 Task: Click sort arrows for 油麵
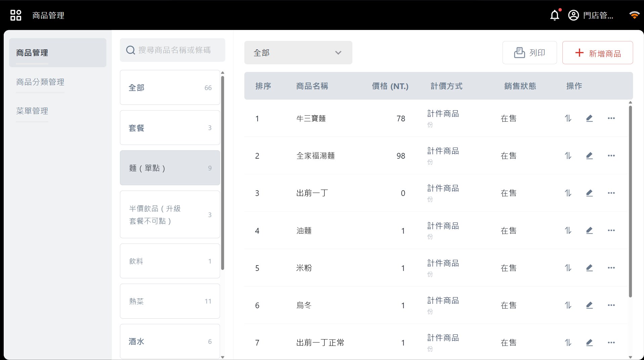click(x=568, y=231)
